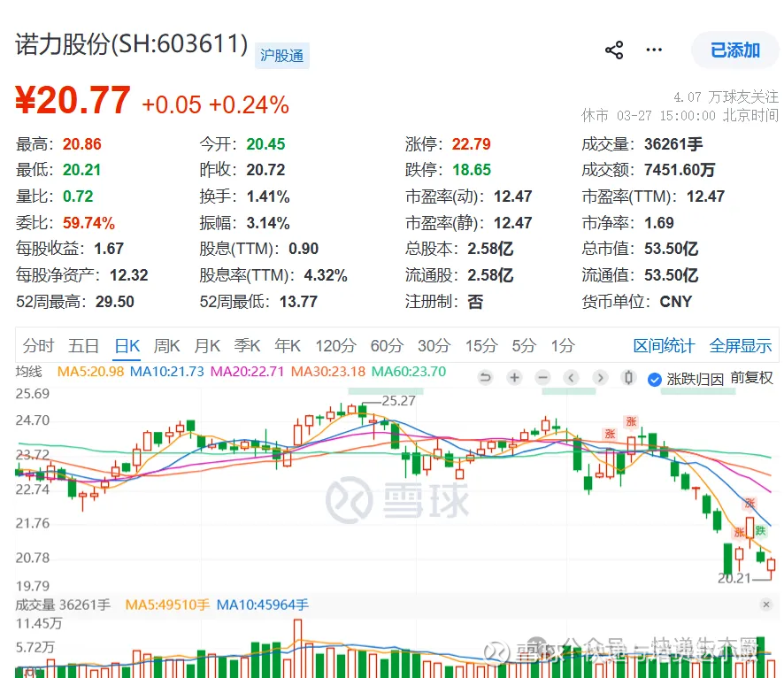Click the 市净率 value 1.69
The width and height of the screenshot is (784, 678).
(659, 223)
